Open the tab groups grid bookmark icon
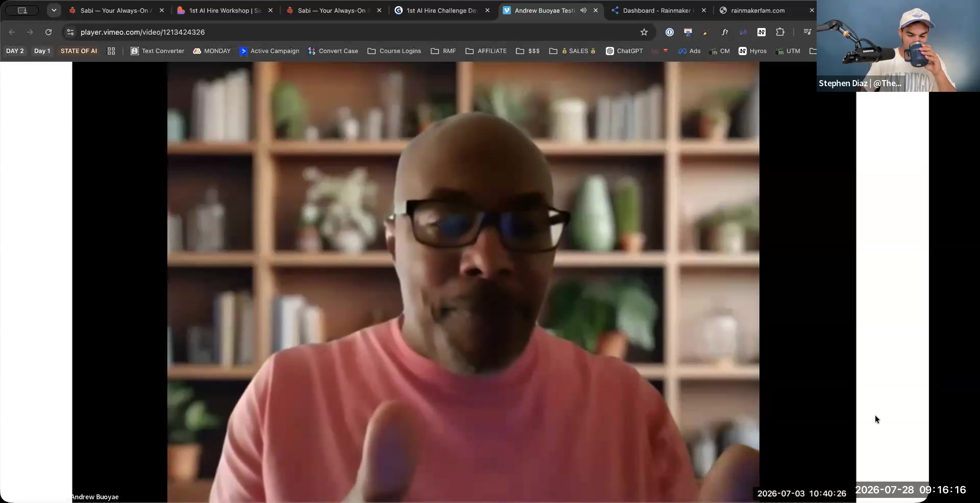 tap(111, 51)
